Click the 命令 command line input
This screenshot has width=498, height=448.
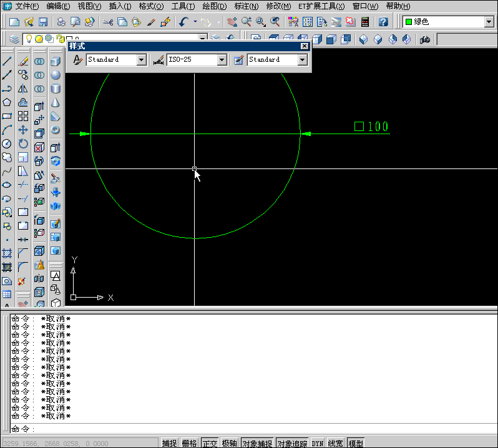pos(253,429)
